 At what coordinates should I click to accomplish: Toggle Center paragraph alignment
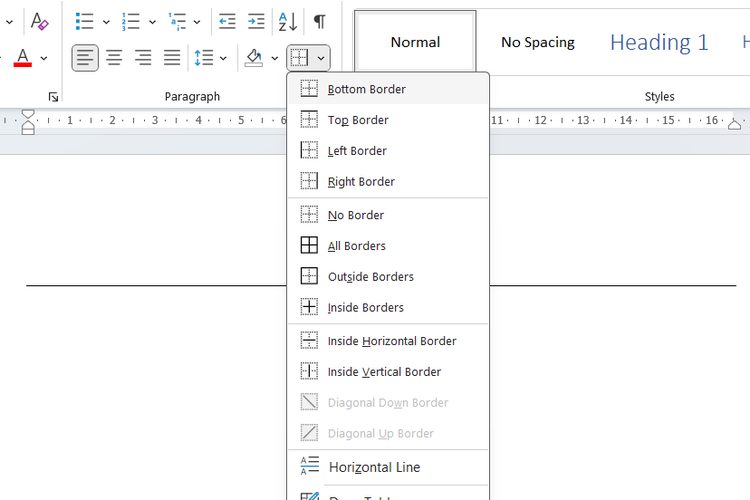[114, 58]
